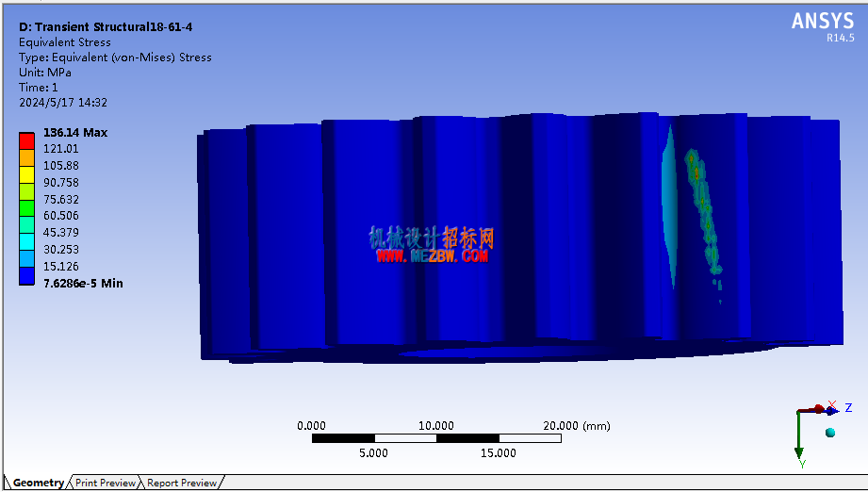Click the dark blue minimum legend band
The image size is (868, 492).
pos(26,276)
